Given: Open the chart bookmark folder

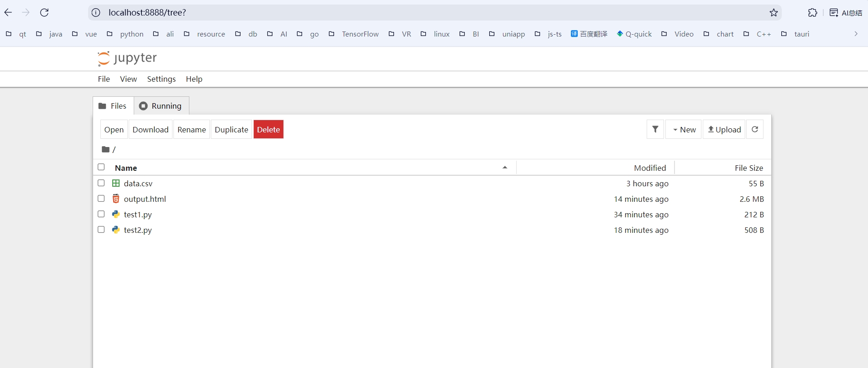Looking at the screenshot, I should point(718,34).
